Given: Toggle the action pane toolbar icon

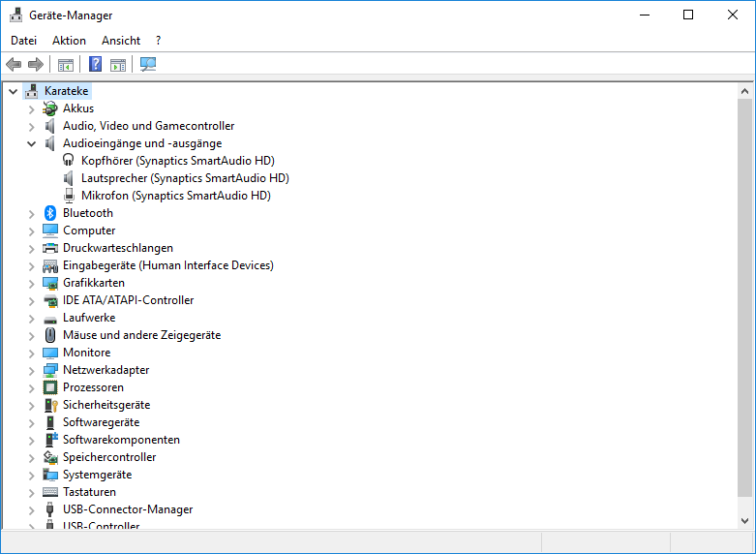Looking at the screenshot, I should tap(118, 64).
